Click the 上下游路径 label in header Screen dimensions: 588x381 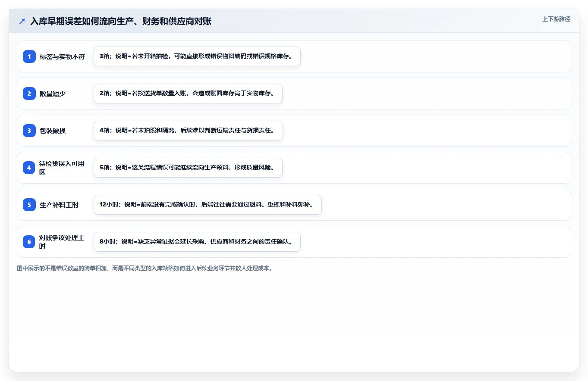(556, 19)
